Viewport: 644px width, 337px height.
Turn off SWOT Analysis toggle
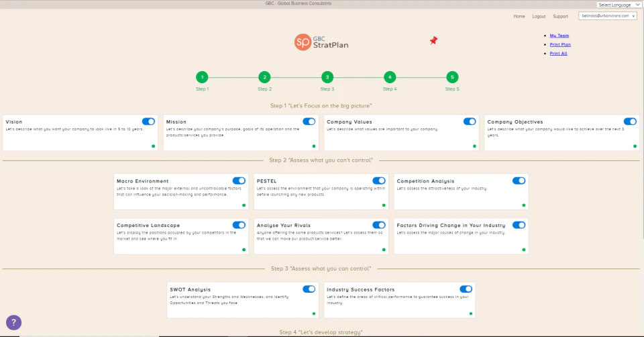[309, 289]
